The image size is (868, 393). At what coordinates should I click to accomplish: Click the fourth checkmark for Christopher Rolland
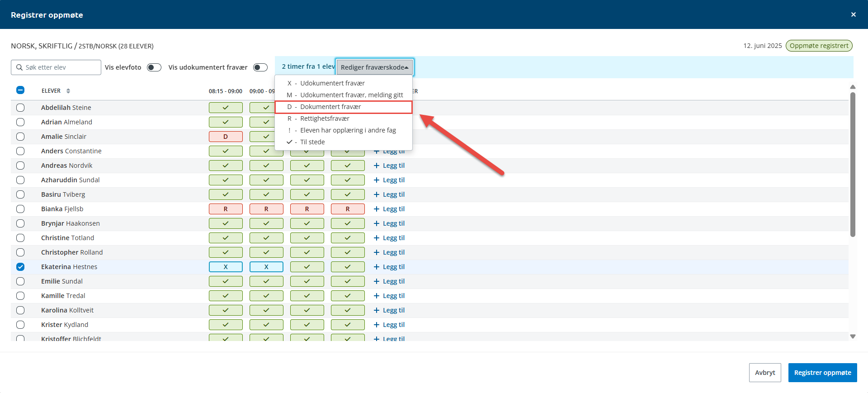pyautogui.click(x=348, y=252)
